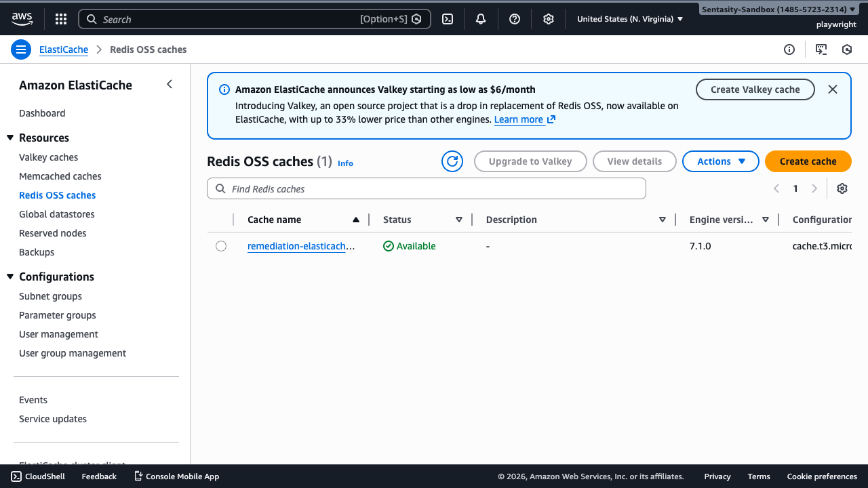This screenshot has height=488, width=868.
Task: Collapse the Configurations section
Action: (x=9, y=276)
